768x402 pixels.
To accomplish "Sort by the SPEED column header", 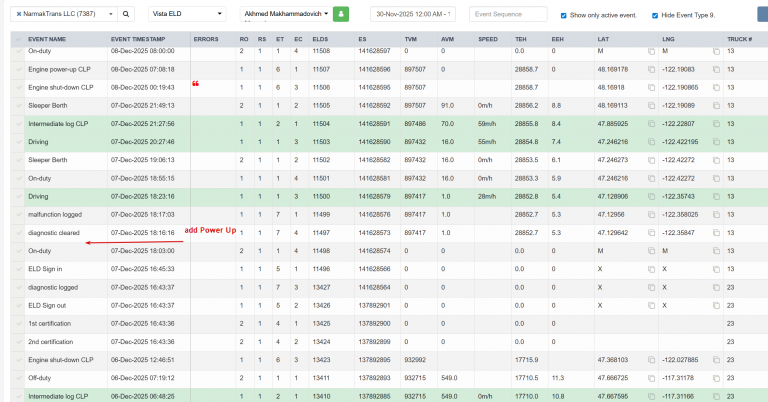I will point(488,39).
